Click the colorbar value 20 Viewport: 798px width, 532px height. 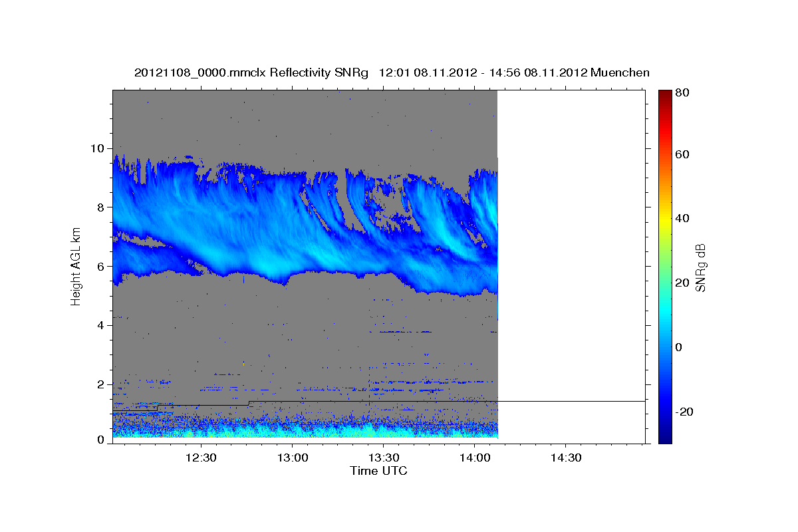[682, 283]
